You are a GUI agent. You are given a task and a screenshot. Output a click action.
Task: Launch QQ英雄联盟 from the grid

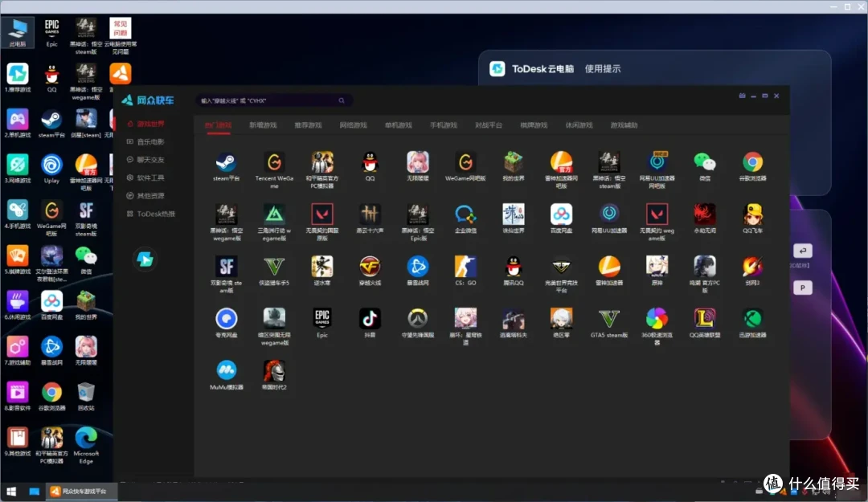704,319
